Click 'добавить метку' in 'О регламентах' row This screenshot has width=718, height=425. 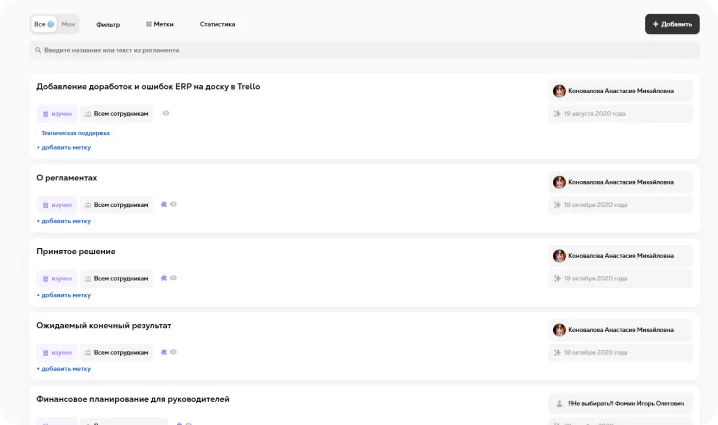pos(64,221)
